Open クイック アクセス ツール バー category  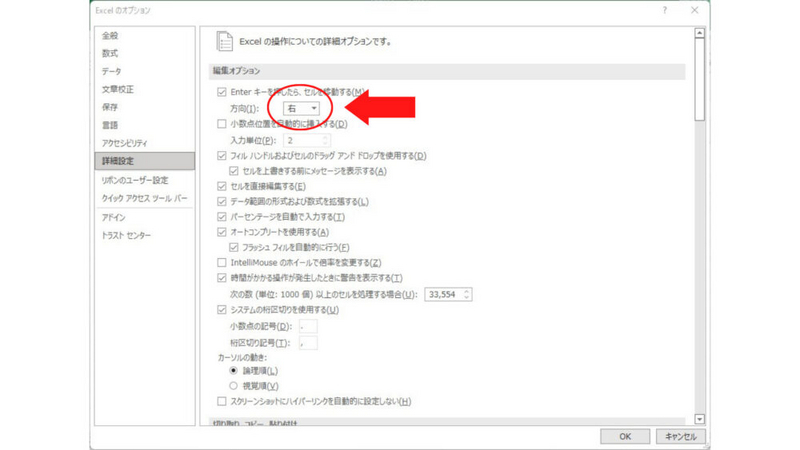click(144, 198)
